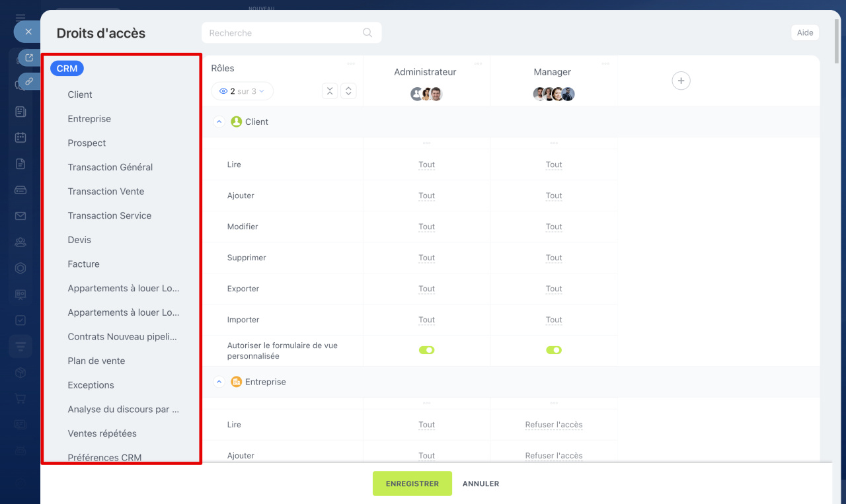This screenshot has height=504, width=846.
Task: Click the Aide button
Action: pos(804,33)
